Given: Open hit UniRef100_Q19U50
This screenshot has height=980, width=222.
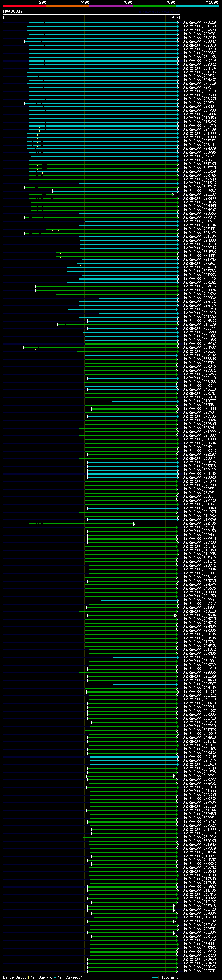Looking at the screenshot, I should 199,118.
